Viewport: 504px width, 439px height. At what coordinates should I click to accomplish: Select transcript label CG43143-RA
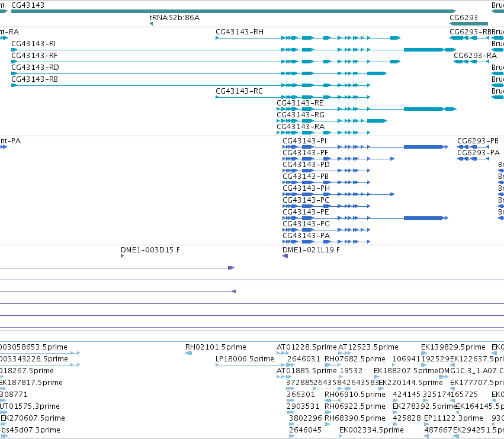pyautogui.click(x=300, y=127)
